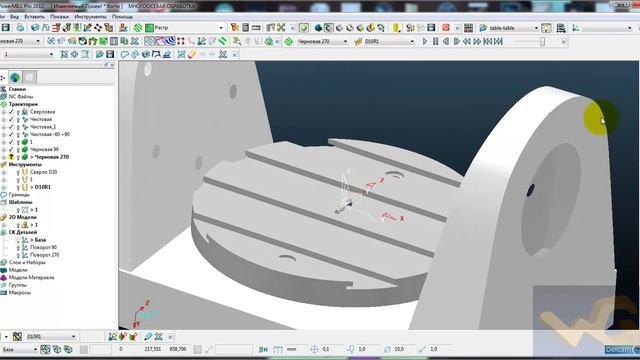Open the Помощь menu

click(x=122, y=17)
